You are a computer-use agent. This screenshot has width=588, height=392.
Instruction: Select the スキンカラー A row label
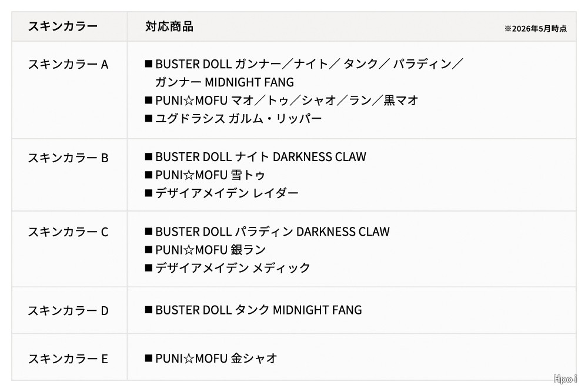[68, 64]
